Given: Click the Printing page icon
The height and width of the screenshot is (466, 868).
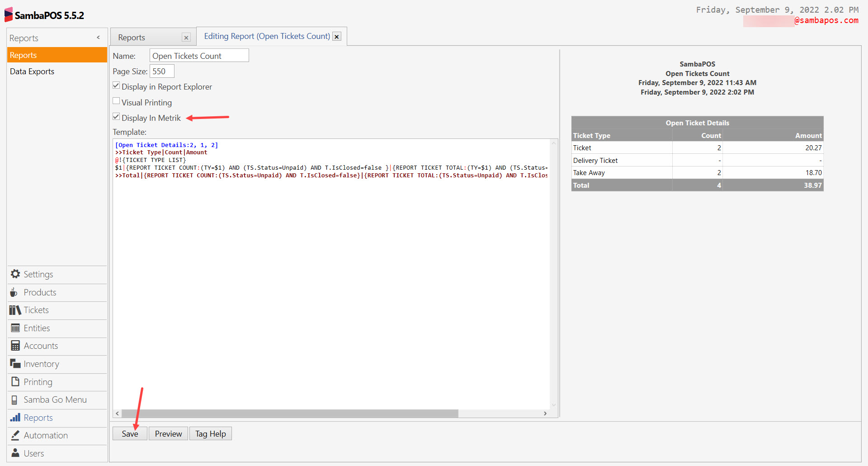Looking at the screenshot, I should tap(15, 382).
